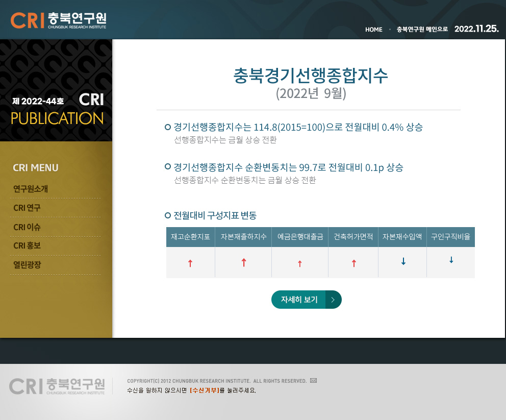Click the 수신거부 unsubscribe link

[x=205, y=390]
